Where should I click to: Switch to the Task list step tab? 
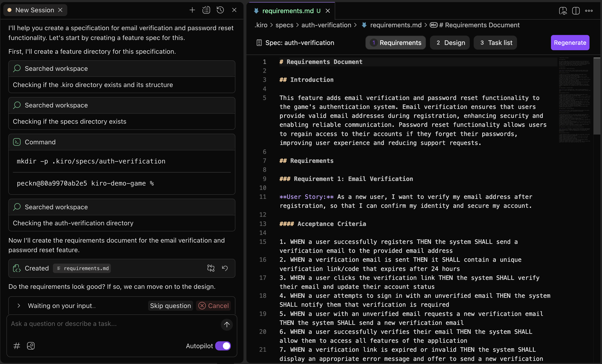[x=495, y=43]
